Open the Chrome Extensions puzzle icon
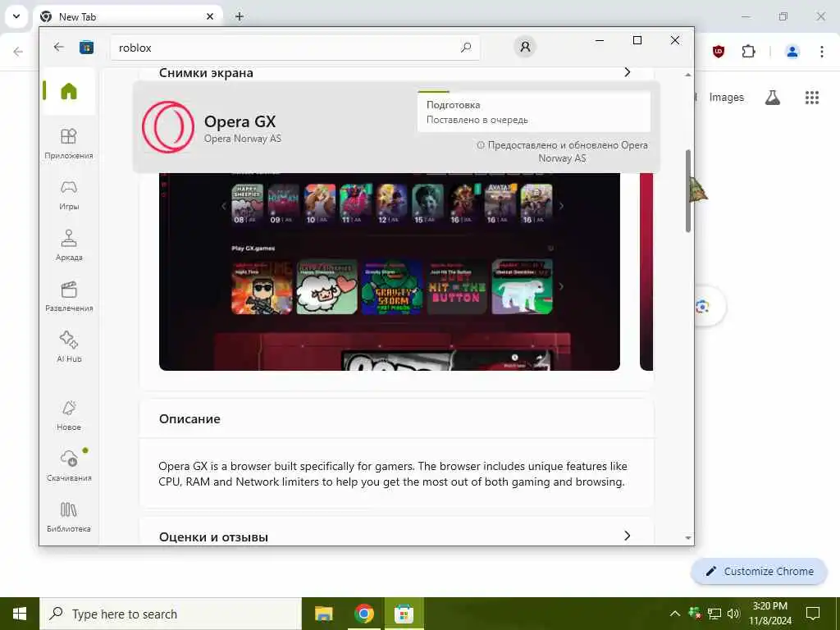This screenshot has width=840, height=630. [748, 52]
